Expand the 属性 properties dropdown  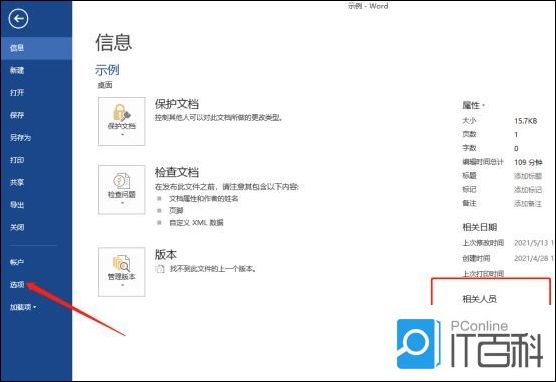473,105
